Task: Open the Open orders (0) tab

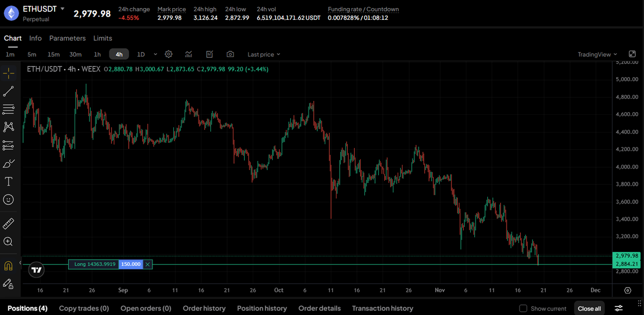Action: click(x=145, y=309)
